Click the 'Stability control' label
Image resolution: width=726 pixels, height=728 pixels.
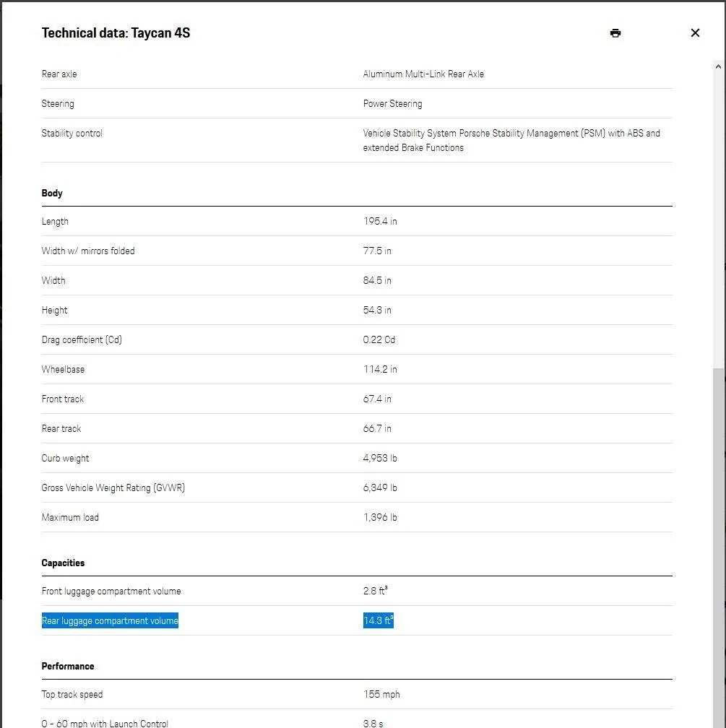[x=72, y=133]
